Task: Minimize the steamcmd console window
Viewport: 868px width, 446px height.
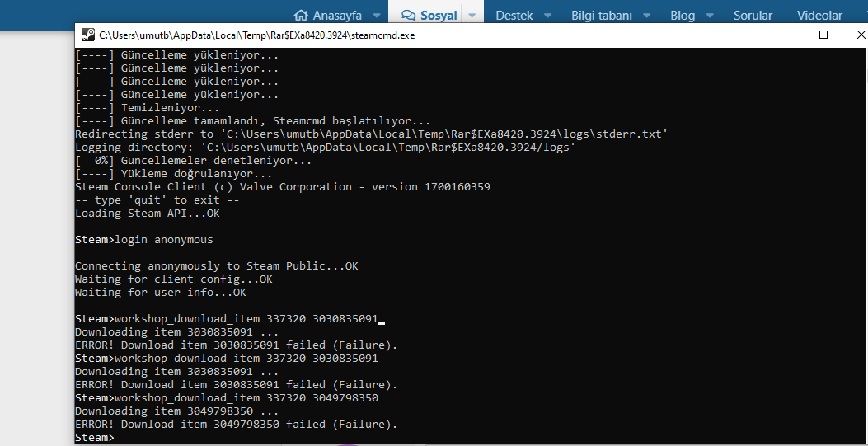Action: pos(785,35)
